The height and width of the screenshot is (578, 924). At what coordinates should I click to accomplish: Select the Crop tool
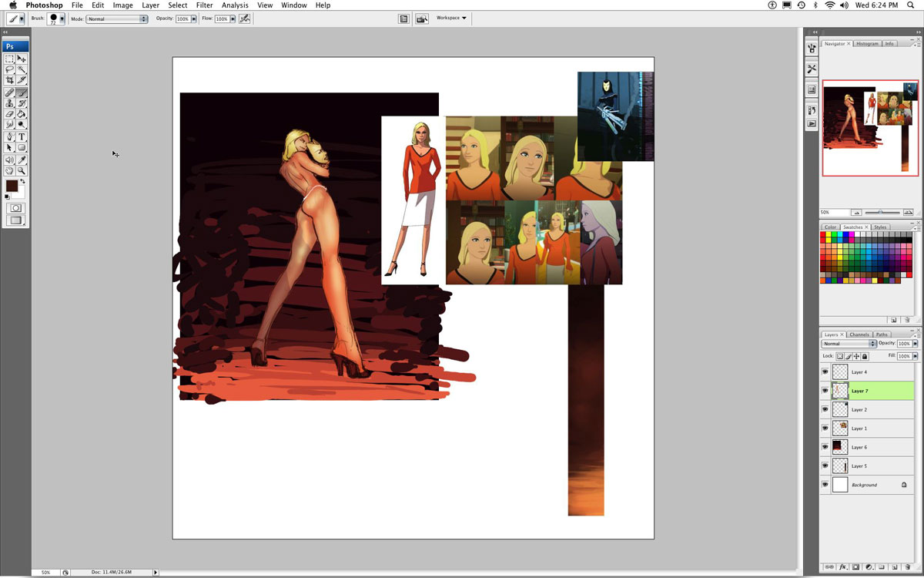[10, 80]
